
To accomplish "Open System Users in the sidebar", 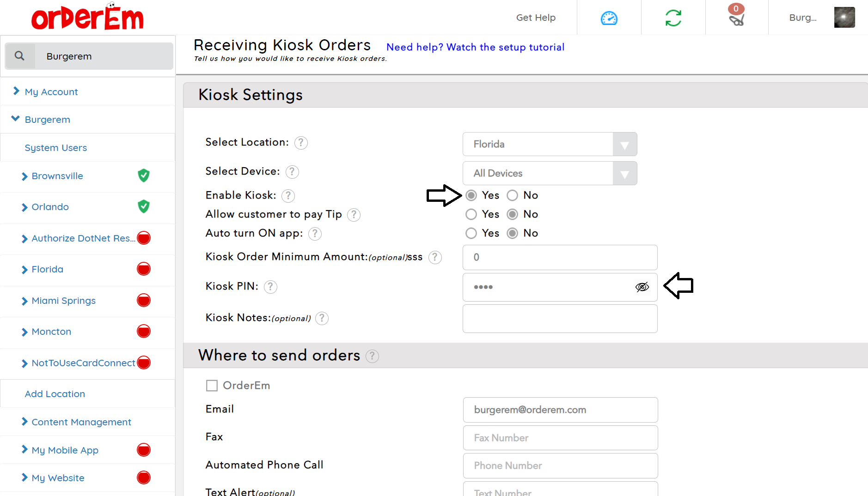I will [55, 148].
